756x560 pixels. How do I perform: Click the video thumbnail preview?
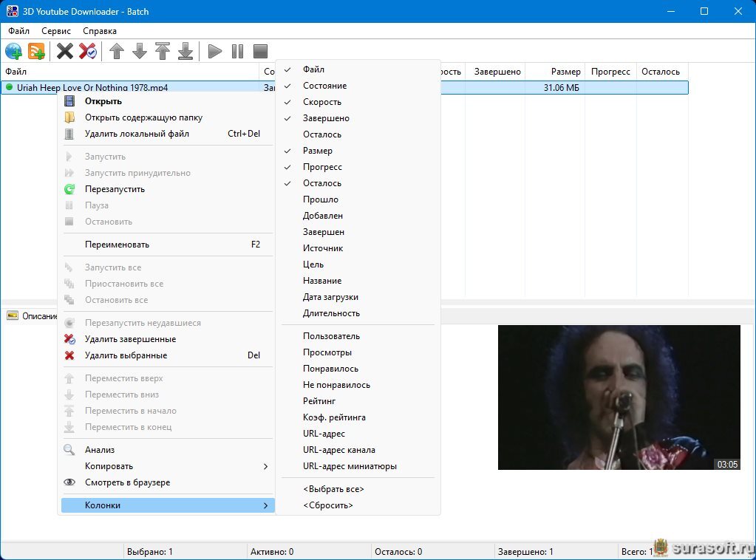619,397
